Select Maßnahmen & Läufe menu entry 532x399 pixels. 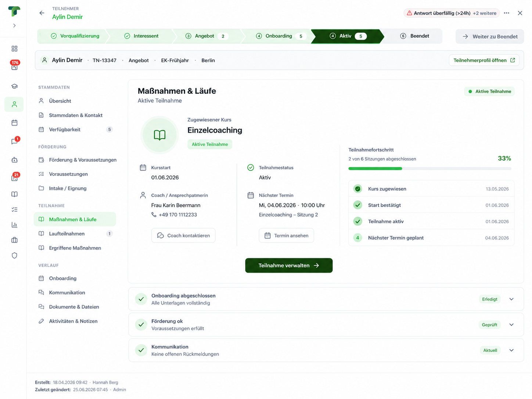[75, 219]
